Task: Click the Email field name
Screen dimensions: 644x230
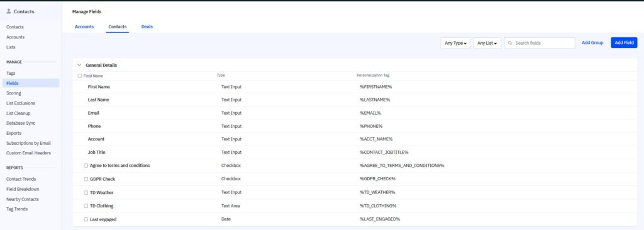Action: 94,113
